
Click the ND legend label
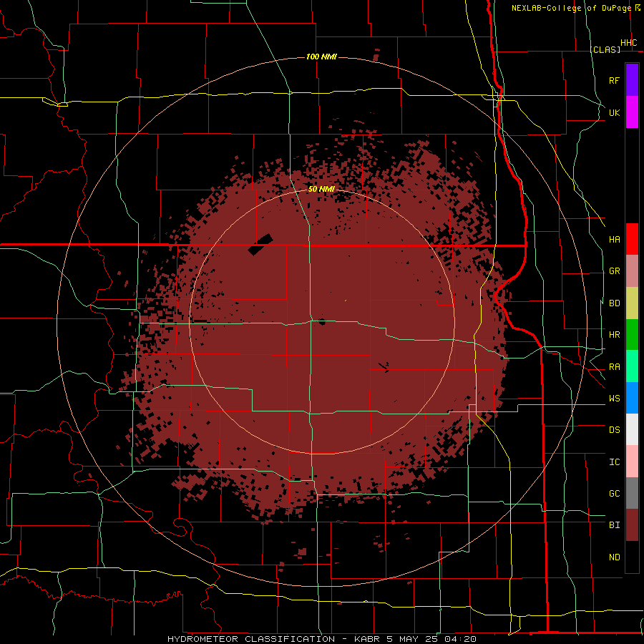click(614, 557)
